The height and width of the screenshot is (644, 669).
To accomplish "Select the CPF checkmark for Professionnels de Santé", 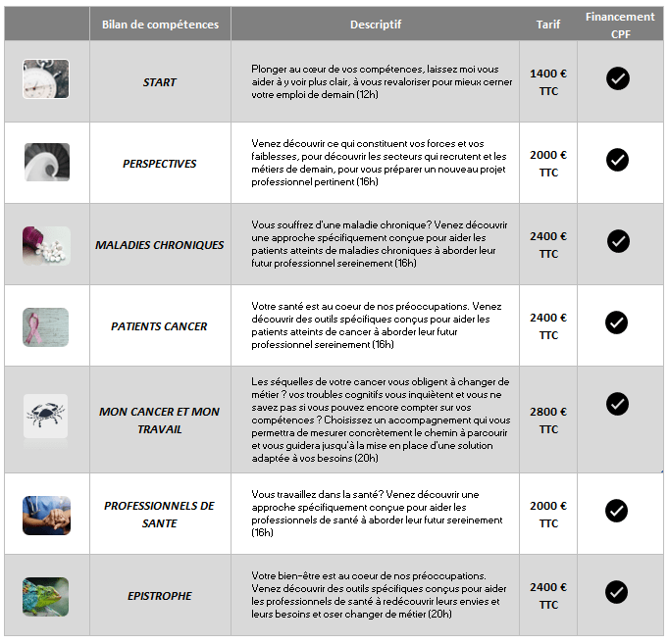I will click(617, 510).
